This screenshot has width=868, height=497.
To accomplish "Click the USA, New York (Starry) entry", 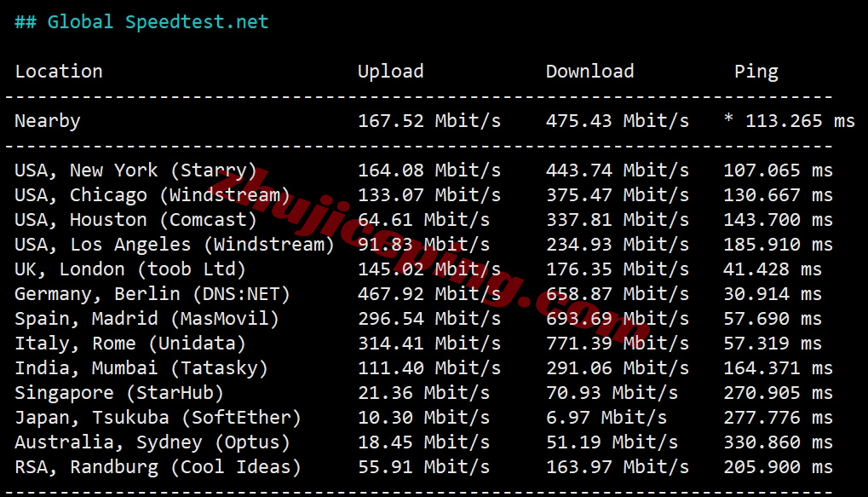I will click(x=135, y=170).
